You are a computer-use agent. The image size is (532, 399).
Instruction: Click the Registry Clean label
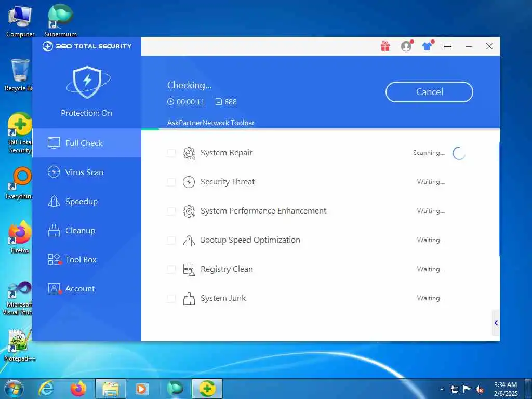click(x=227, y=269)
